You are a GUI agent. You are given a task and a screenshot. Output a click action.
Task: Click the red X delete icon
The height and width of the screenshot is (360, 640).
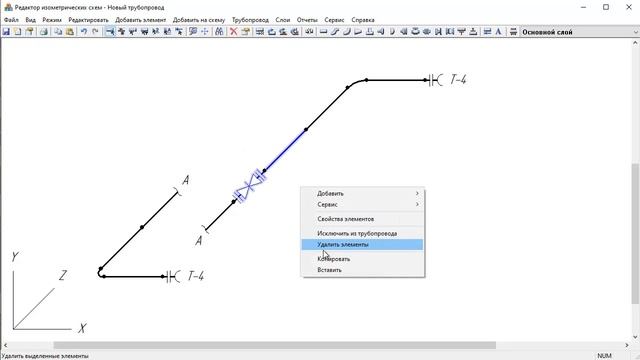click(233, 31)
